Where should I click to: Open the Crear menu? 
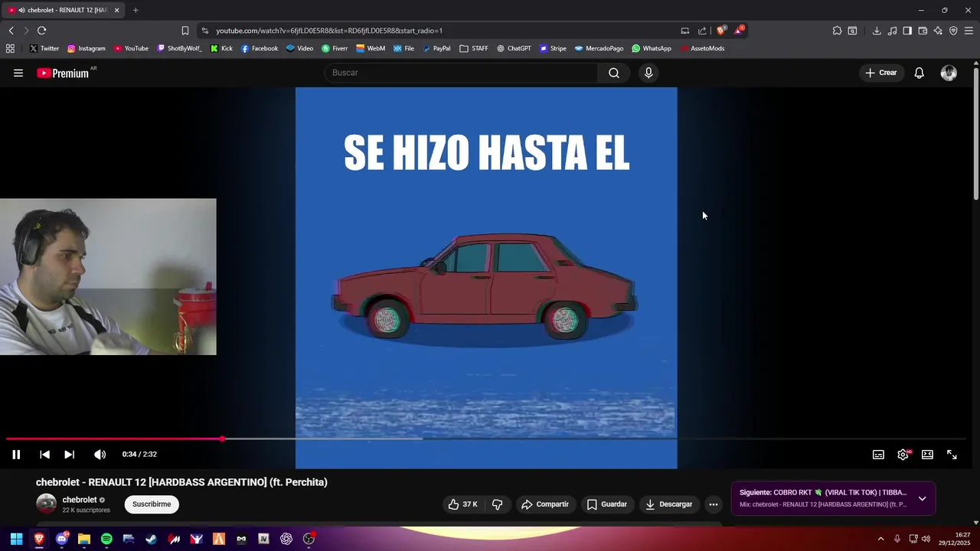[880, 73]
